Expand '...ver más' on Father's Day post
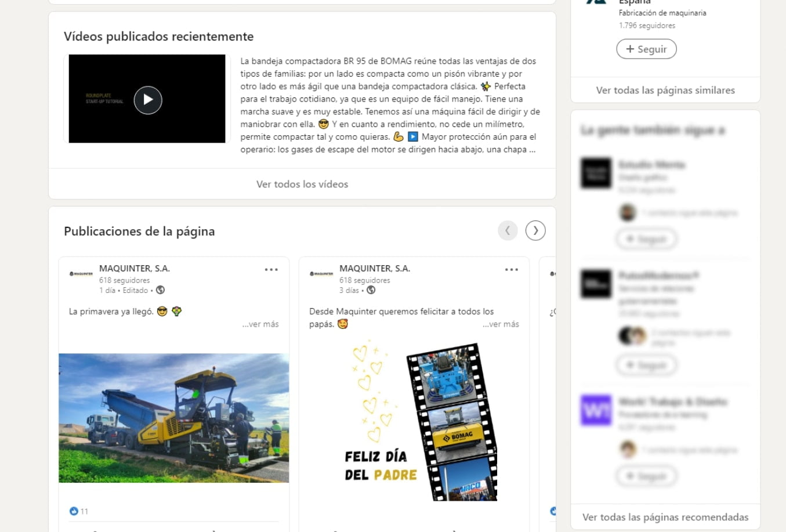 point(501,324)
